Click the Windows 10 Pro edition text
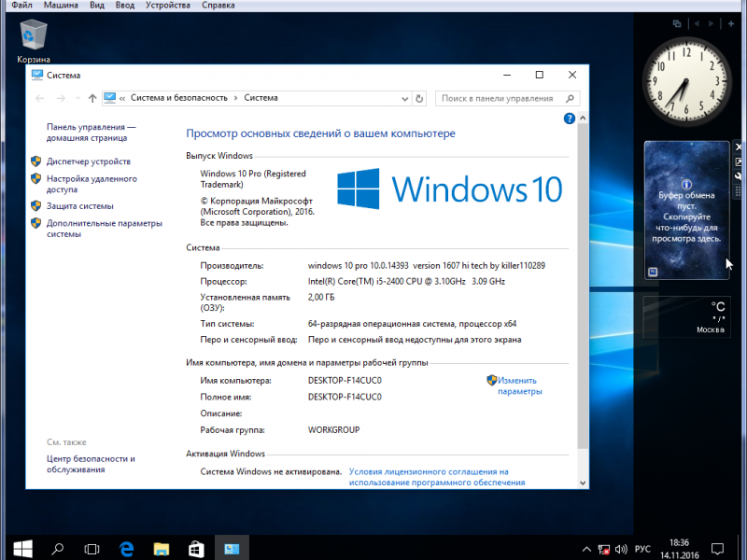The image size is (747, 560). pyautogui.click(x=253, y=179)
